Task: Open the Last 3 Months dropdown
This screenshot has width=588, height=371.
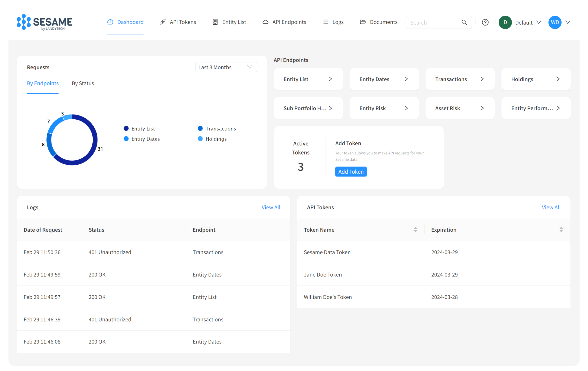Action: 226,67
